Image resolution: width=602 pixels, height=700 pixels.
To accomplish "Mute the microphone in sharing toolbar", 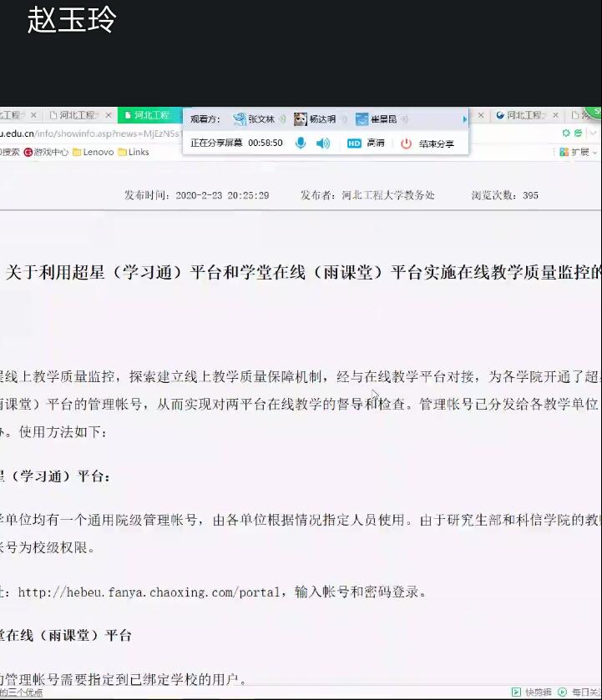I will (301, 143).
